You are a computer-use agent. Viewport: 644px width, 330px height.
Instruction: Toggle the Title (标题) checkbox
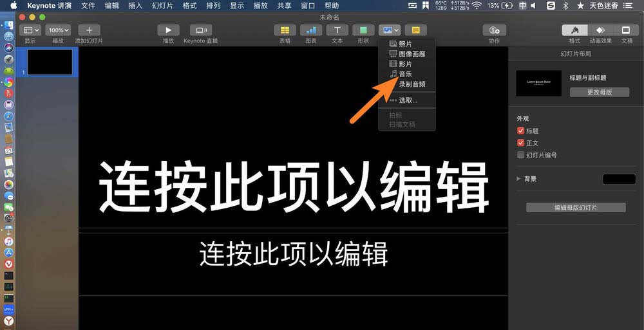tap(520, 131)
